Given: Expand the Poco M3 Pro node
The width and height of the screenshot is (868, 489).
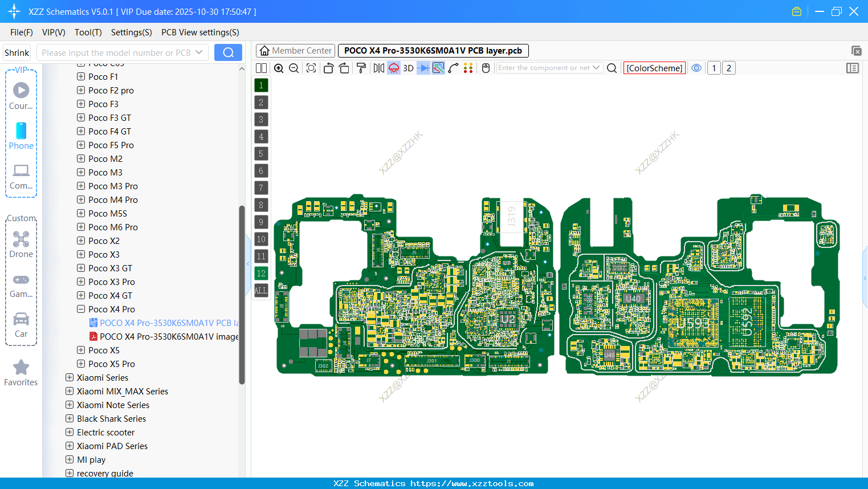Looking at the screenshot, I should point(81,186).
